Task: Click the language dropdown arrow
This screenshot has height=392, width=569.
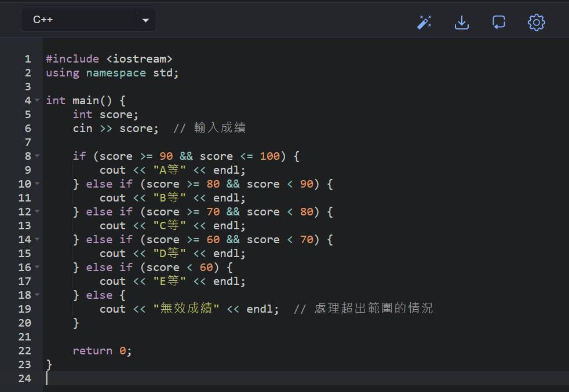Action: [x=146, y=20]
